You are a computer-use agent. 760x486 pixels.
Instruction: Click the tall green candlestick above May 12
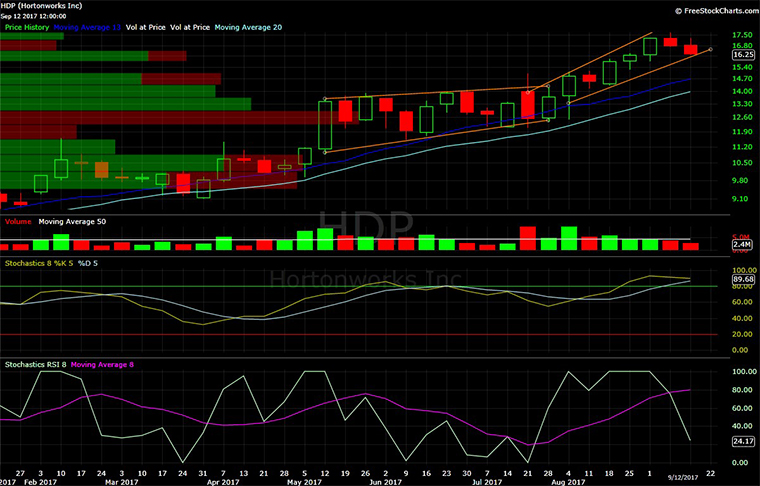click(325, 125)
